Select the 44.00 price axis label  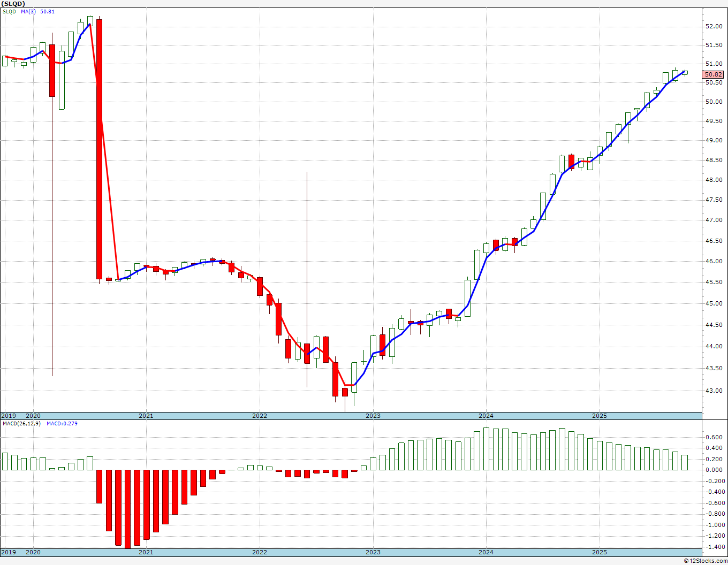[x=714, y=346]
